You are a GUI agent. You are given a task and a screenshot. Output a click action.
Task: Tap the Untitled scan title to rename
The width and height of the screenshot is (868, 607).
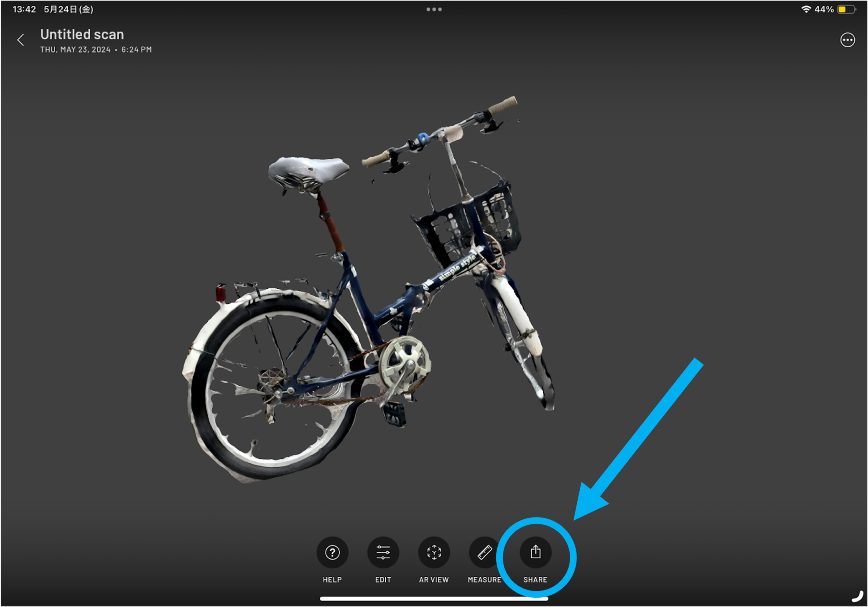[81, 34]
